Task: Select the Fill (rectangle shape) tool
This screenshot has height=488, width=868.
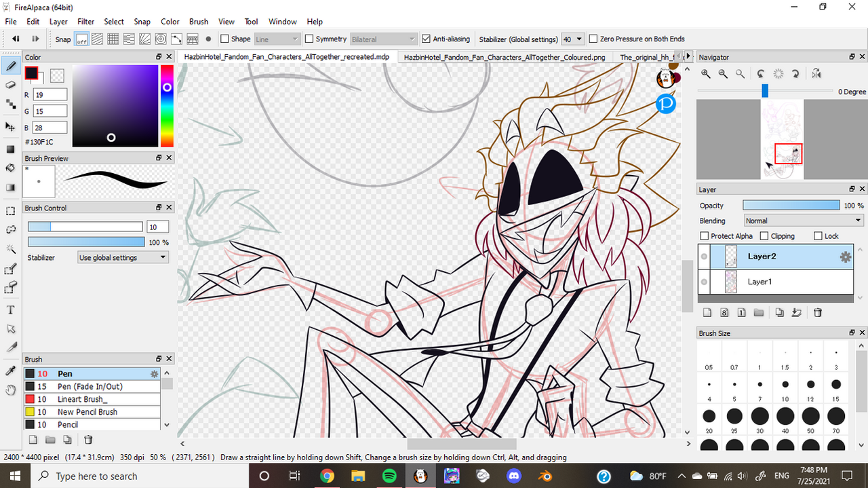Action: point(10,149)
